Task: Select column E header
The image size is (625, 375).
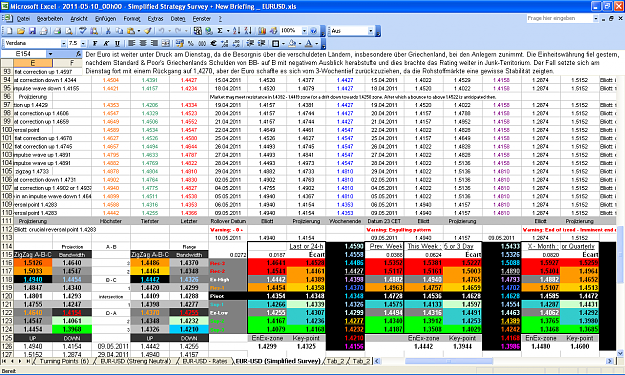Action: tap(33, 63)
